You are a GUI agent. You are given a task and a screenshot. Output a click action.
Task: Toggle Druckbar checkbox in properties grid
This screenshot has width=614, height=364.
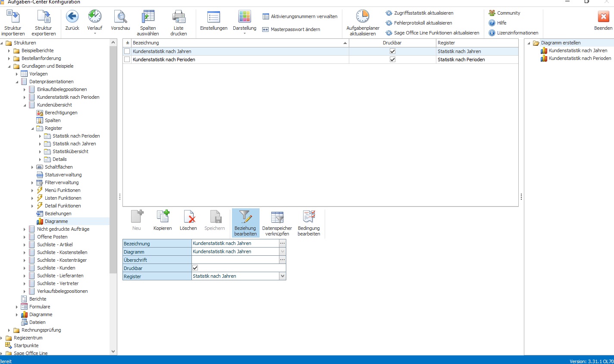(195, 268)
